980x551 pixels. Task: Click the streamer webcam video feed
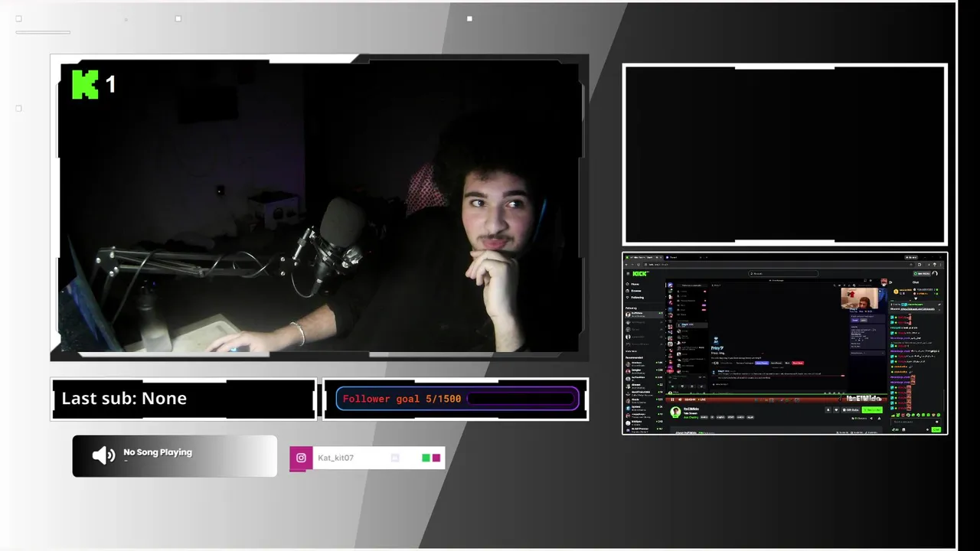point(320,208)
